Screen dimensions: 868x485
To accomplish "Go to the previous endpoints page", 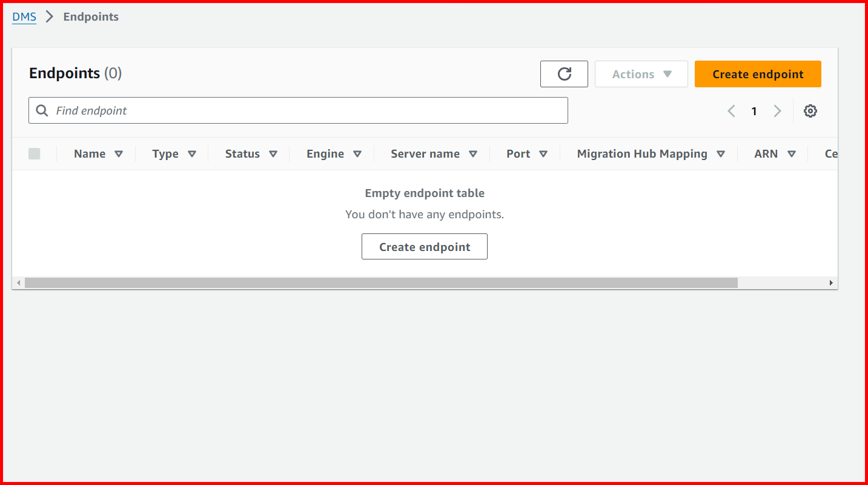I will [x=731, y=110].
